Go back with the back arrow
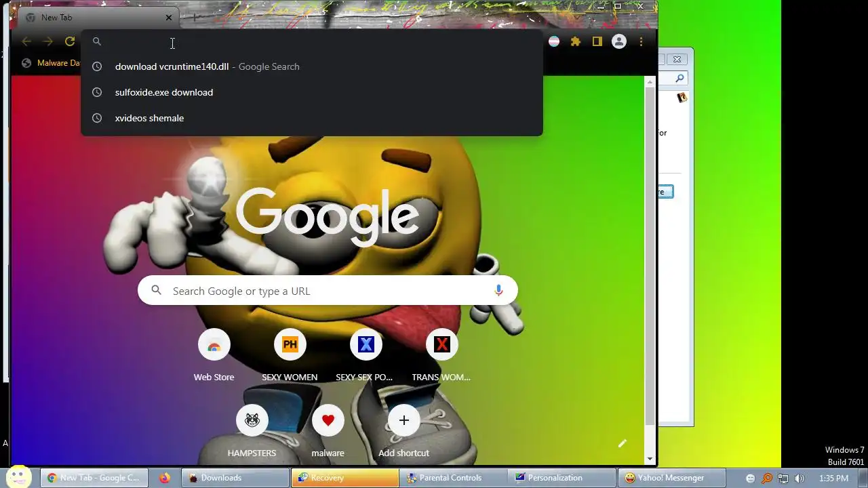Image resolution: width=868 pixels, height=488 pixels. point(26,41)
